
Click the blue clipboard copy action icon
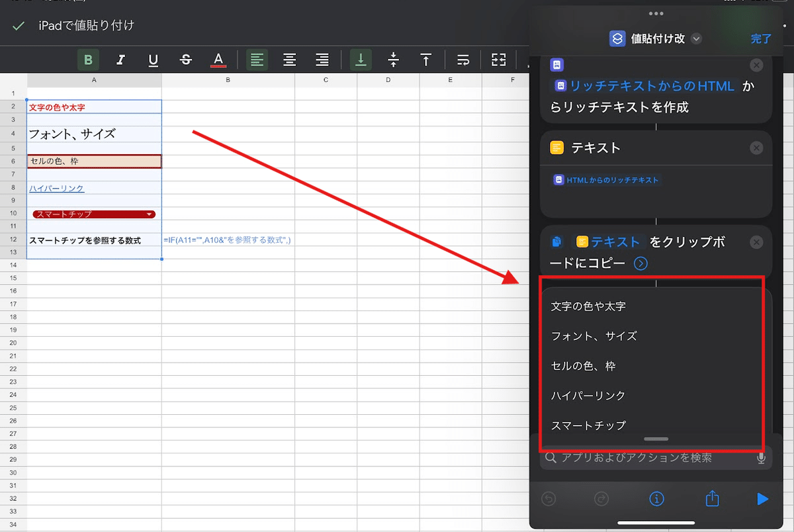click(557, 243)
